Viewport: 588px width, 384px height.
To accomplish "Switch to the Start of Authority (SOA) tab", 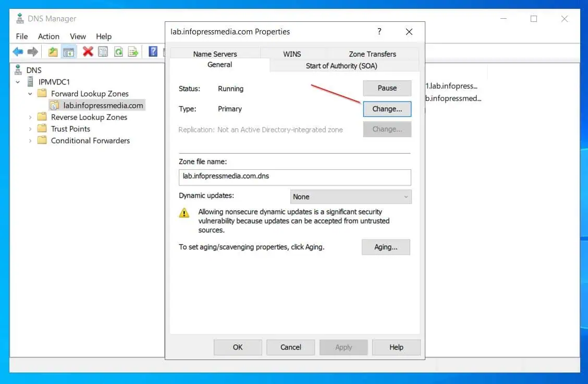I will [341, 66].
